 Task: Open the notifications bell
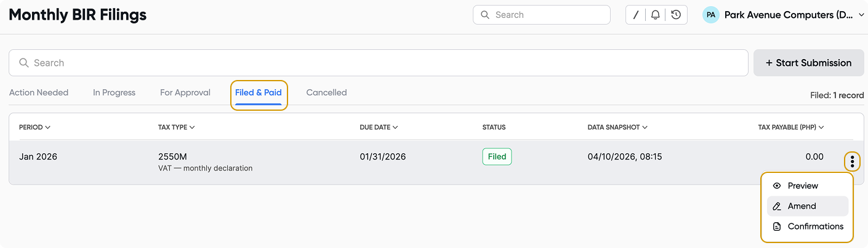click(x=656, y=15)
